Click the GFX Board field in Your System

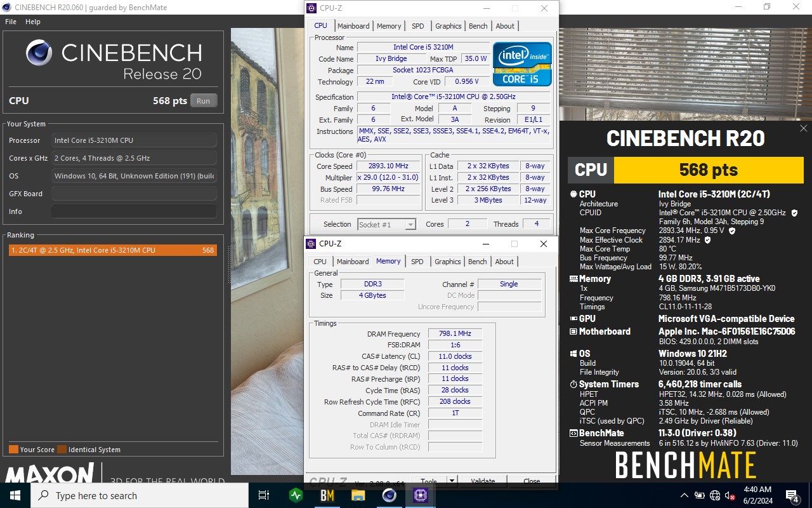[x=134, y=194]
